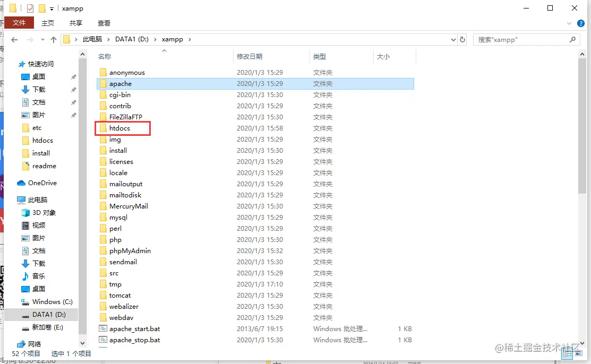Click the properties checkmark icon in title bar
The height and width of the screenshot is (364, 591).
pos(30,8)
